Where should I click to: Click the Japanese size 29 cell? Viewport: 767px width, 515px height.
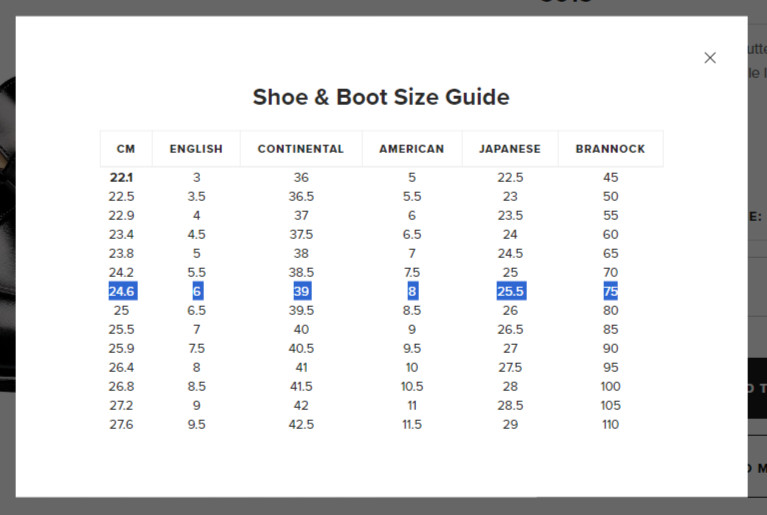pyautogui.click(x=510, y=424)
